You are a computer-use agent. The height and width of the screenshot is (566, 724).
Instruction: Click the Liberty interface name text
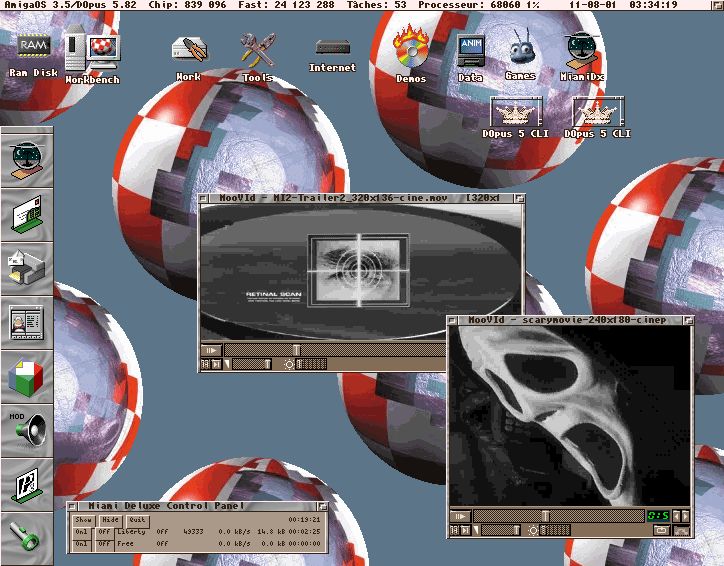click(x=132, y=532)
